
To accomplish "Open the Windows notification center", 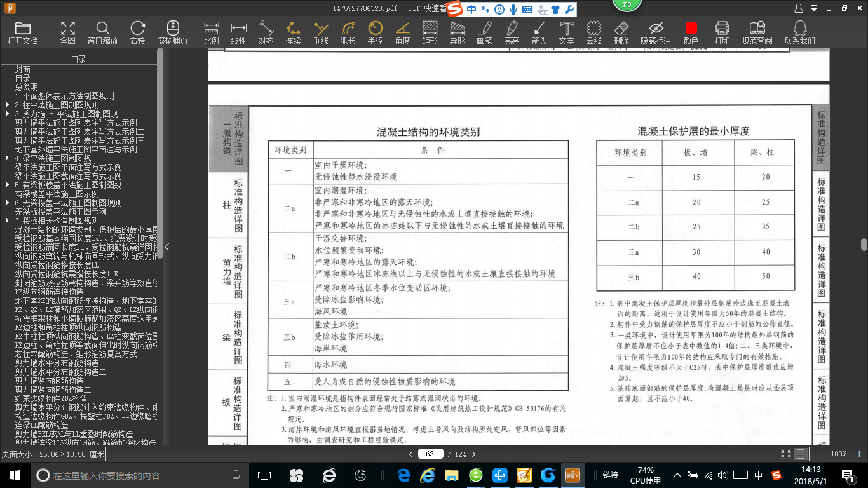I will pyautogui.click(x=848, y=475).
